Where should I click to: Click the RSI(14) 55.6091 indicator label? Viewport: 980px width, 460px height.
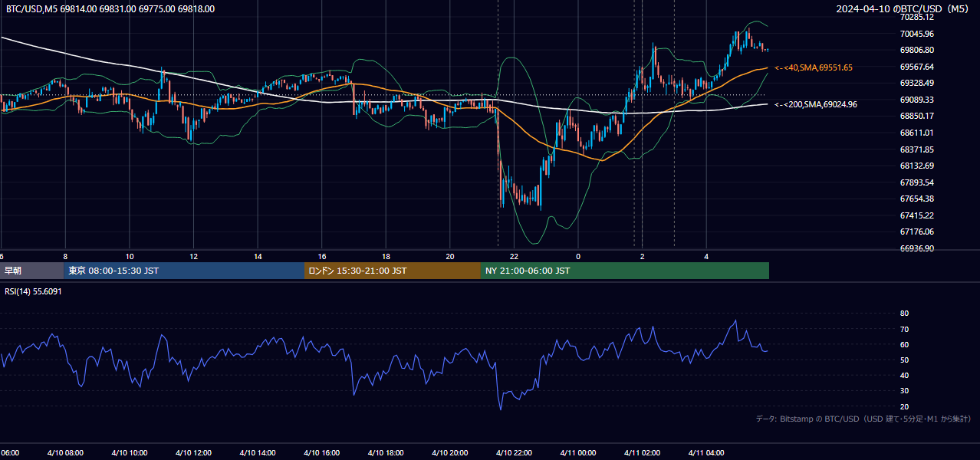[x=33, y=291]
